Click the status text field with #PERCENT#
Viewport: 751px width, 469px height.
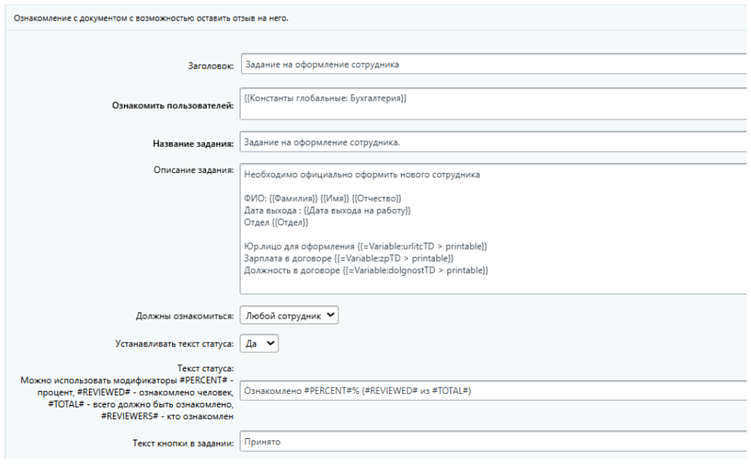point(490,393)
